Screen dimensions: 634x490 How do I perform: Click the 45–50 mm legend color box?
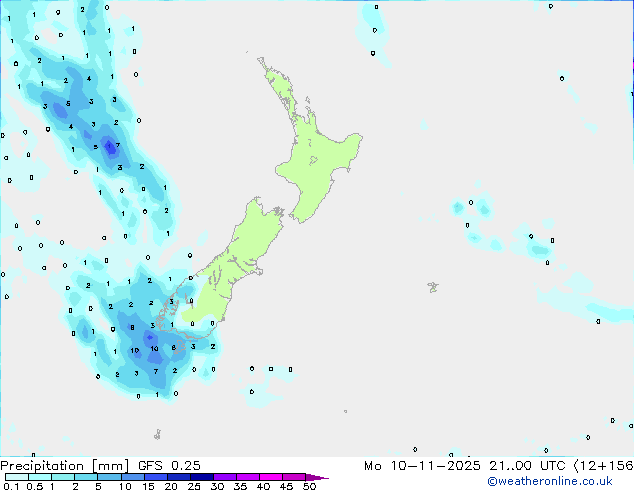[x=294, y=477]
